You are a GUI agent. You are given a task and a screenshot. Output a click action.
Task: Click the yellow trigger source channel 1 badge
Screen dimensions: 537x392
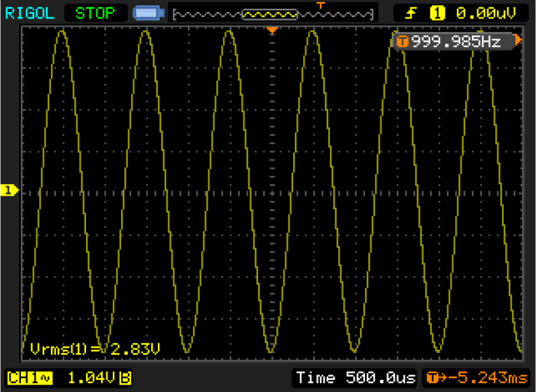pos(438,13)
